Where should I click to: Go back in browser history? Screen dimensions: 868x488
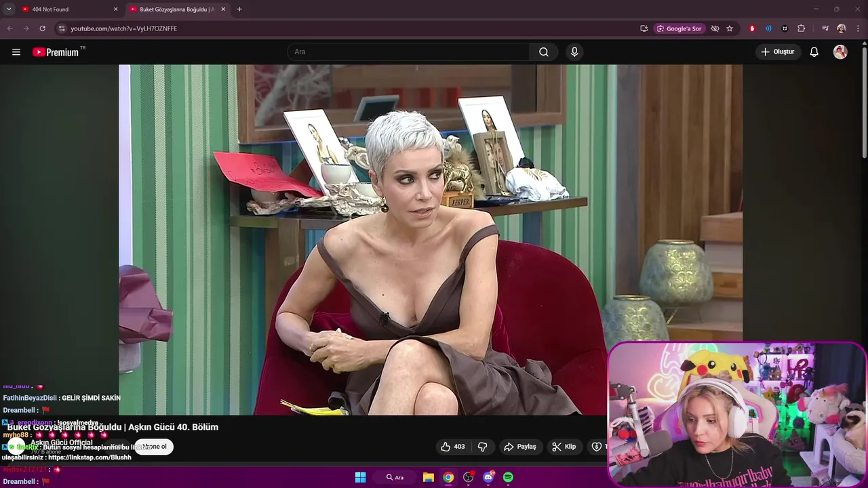pyautogui.click(x=9, y=28)
